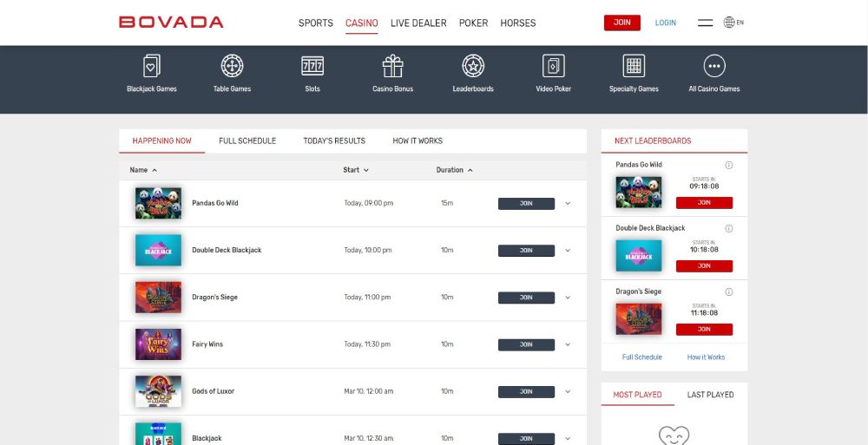This screenshot has height=445, width=868.
Task: Open Pandas Go Wild thumbnail in list
Action: click(x=158, y=203)
